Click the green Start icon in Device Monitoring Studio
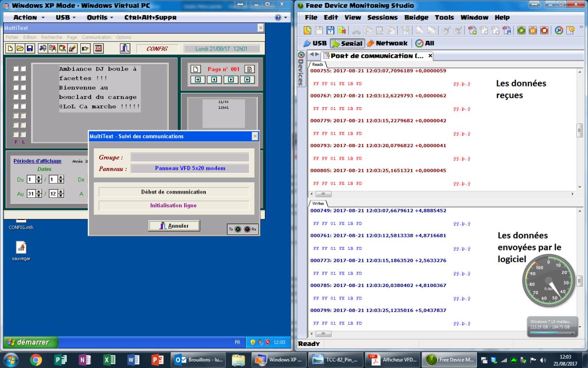This screenshot has height=368, width=588. (521, 30)
